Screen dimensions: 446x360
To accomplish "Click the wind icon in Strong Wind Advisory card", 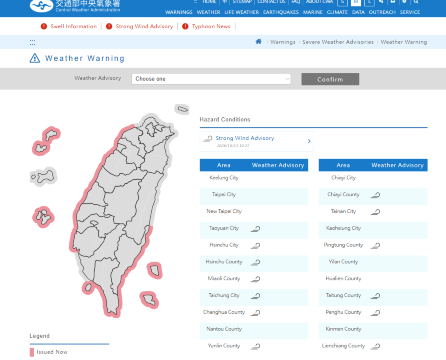I will click(x=208, y=139).
